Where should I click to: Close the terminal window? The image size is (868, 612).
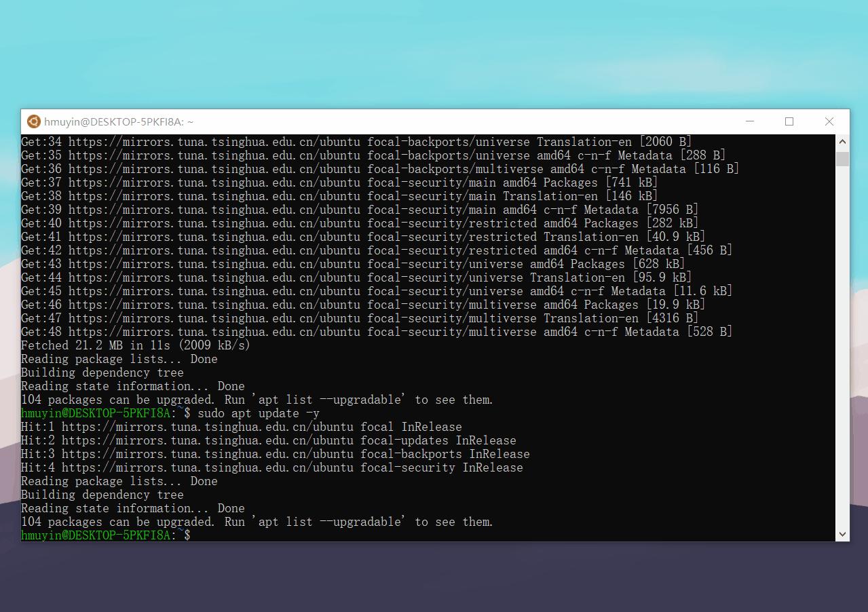tap(829, 121)
